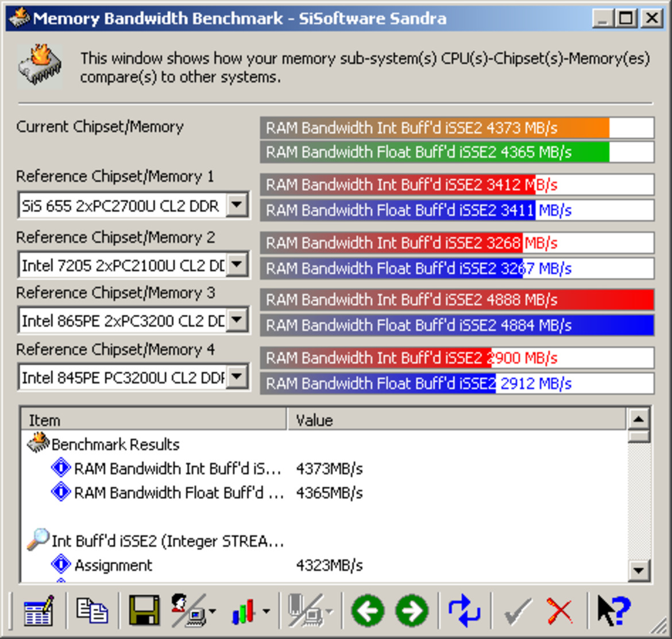Open the options table-with-pencil toolbar icon
Viewport: 672px width, 639px height.
click(x=38, y=610)
